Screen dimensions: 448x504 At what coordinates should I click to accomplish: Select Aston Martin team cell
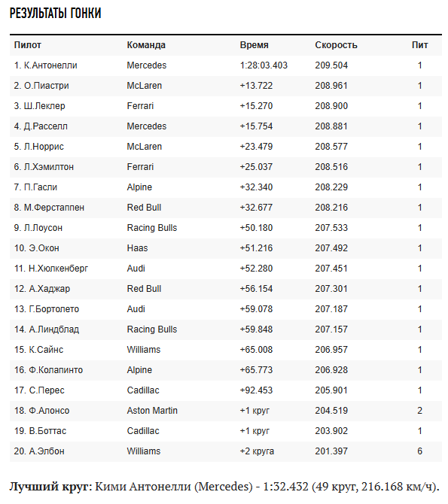(152, 411)
